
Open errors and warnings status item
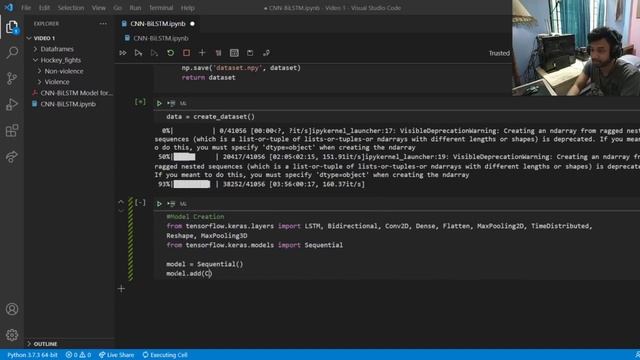tap(78, 355)
